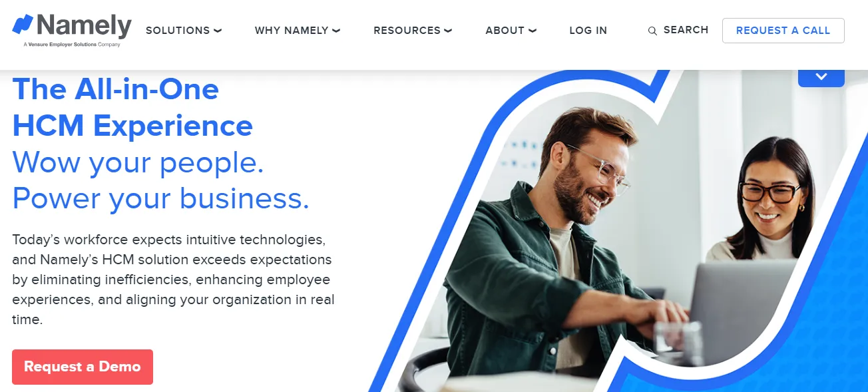Click the SEARCH label in the header
Viewport: 868px width, 392px height.
point(686,30)
